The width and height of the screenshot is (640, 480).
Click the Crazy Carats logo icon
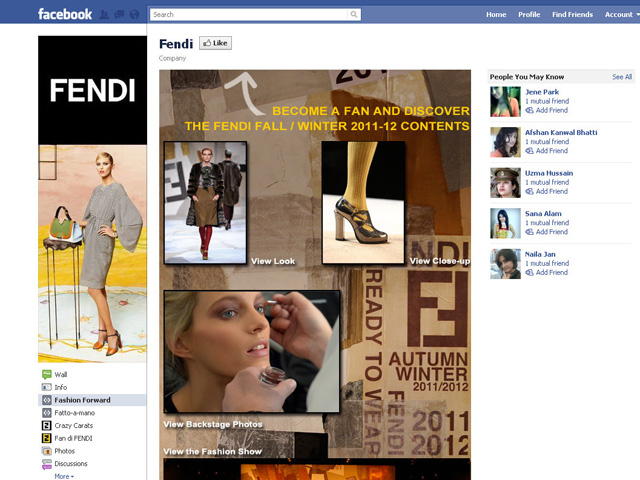(x=47, y=425)
